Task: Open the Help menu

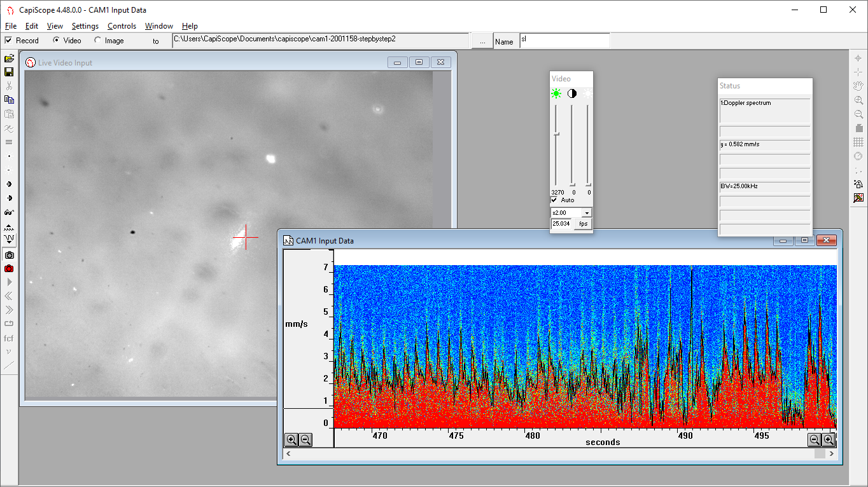Action: click(x=190, y=26)
